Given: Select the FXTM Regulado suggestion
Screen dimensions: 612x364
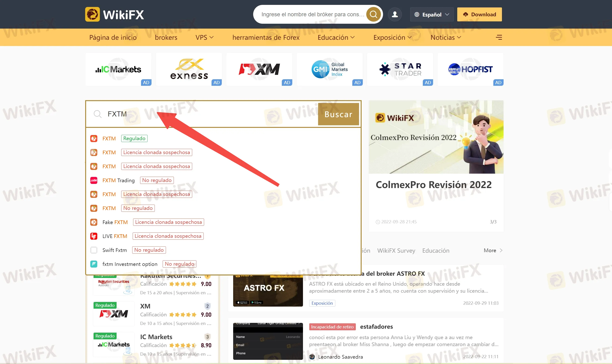Looking at the screenshot, I should tap(223, 138).
